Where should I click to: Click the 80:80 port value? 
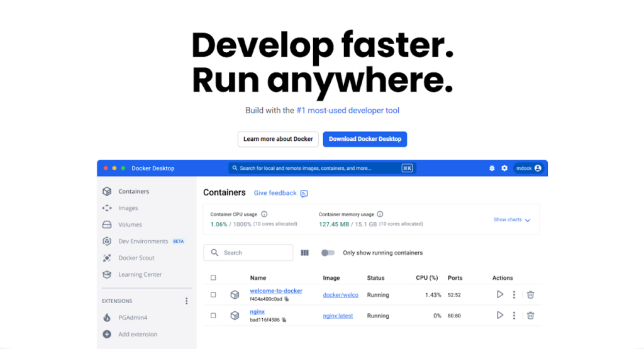coord(454,316)
